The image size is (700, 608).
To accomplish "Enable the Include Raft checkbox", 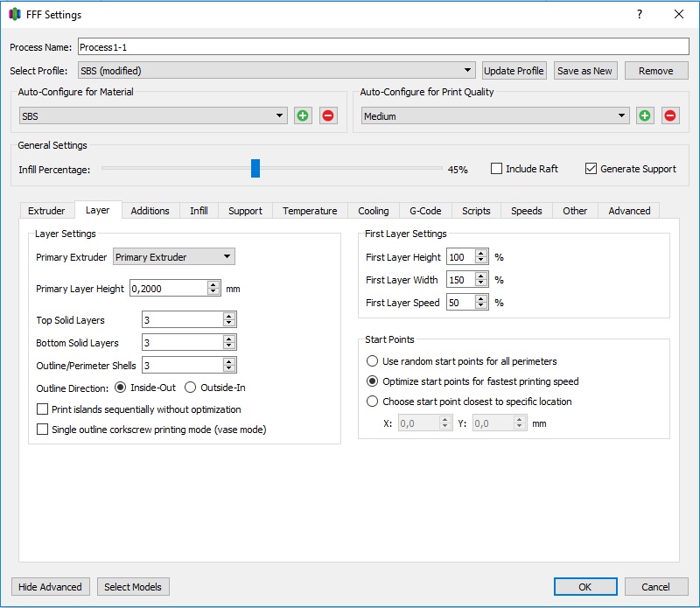I will click(496, 169).
